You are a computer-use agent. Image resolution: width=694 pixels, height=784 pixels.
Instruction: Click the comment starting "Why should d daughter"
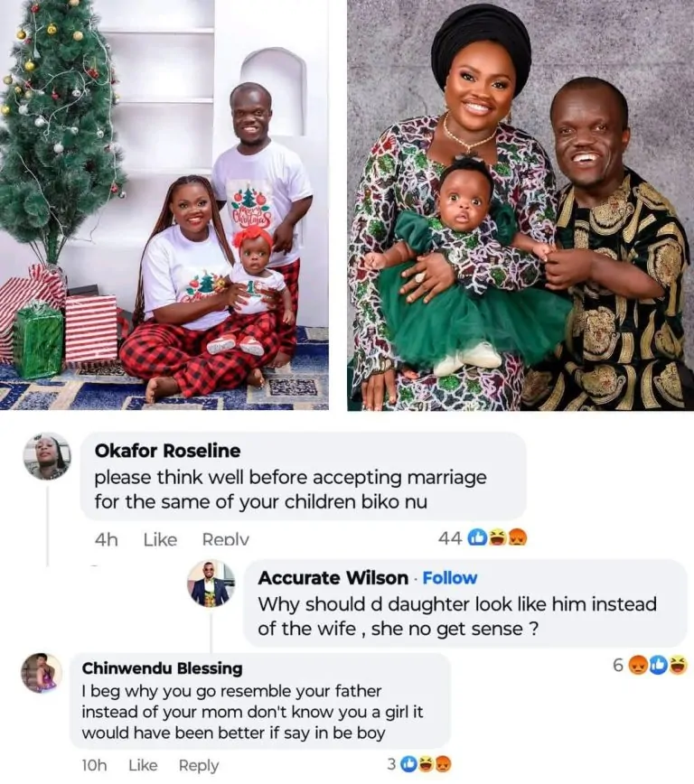[x=457, y=616]
